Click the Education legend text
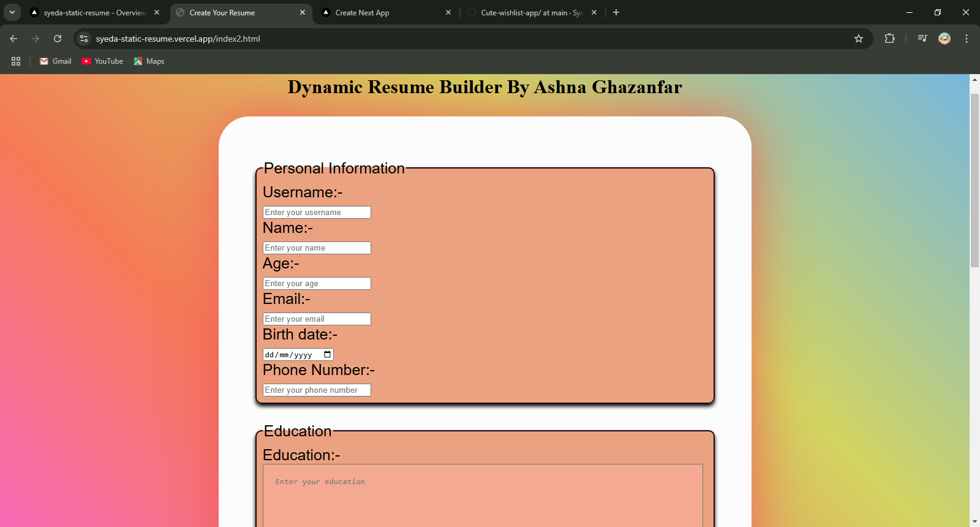 (298, 431)
